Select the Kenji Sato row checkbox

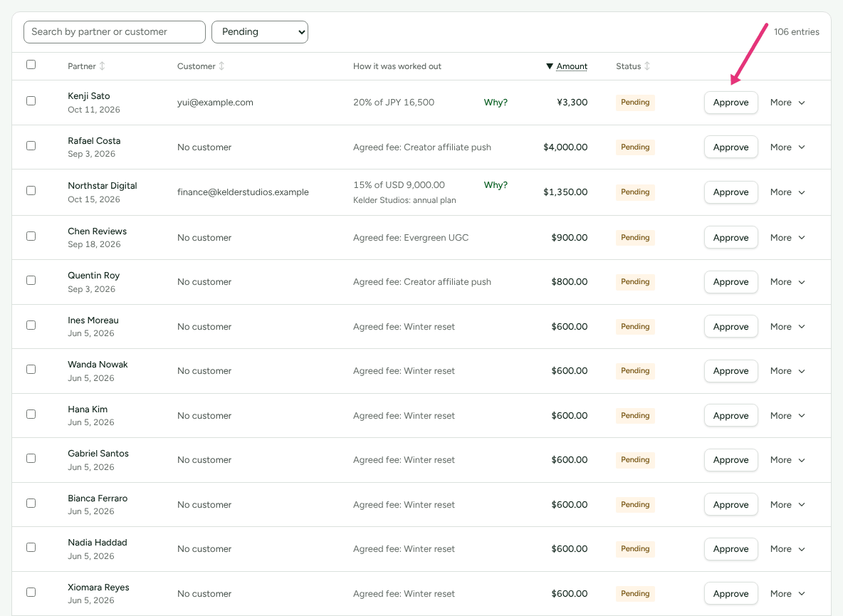pos(31,100)
